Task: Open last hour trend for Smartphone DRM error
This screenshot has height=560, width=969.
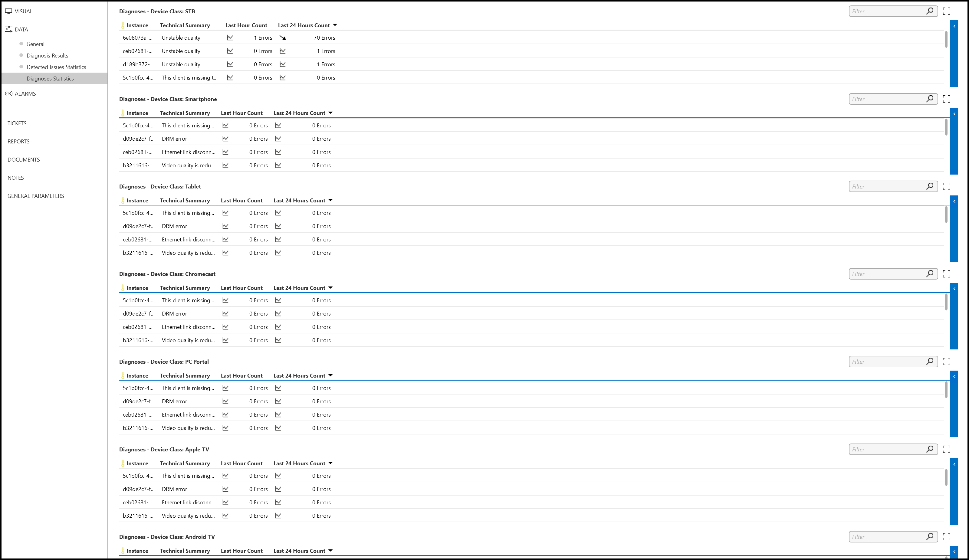Action: coord(225,139)
